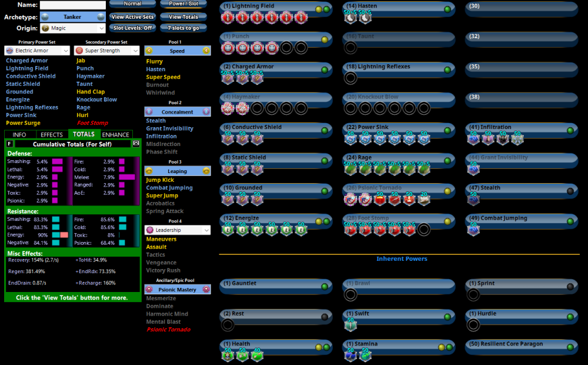Click the first enhancement slot under Power Sink
This screenshot has width=588, height=365.
[350, 140]
